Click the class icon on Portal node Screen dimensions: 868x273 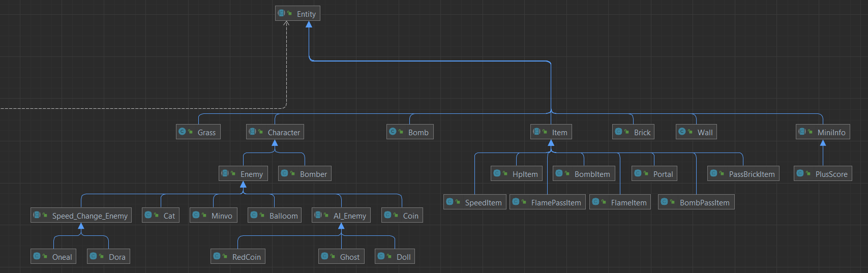638,173
